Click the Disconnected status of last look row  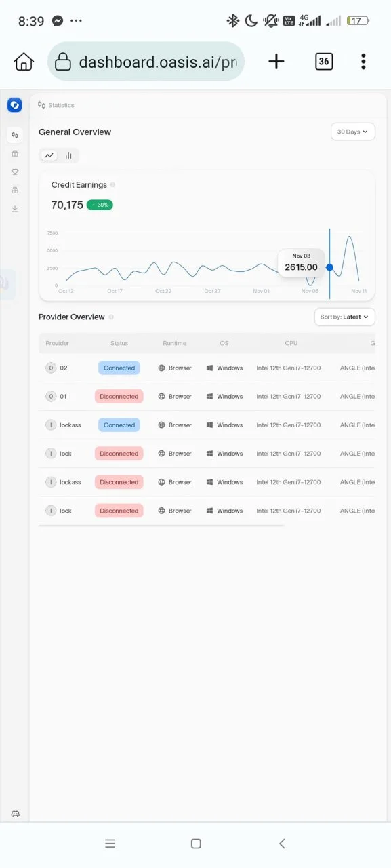click(x=119, y=511)
